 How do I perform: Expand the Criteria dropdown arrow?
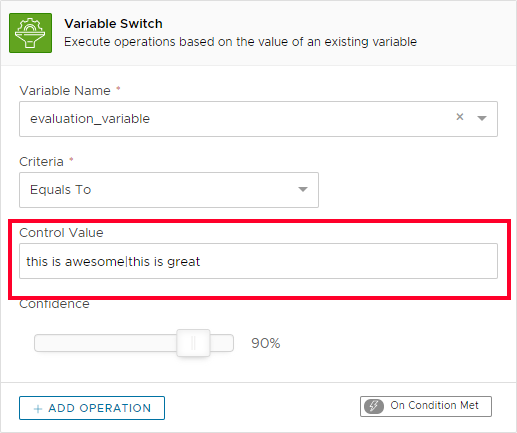pos(303,189)
